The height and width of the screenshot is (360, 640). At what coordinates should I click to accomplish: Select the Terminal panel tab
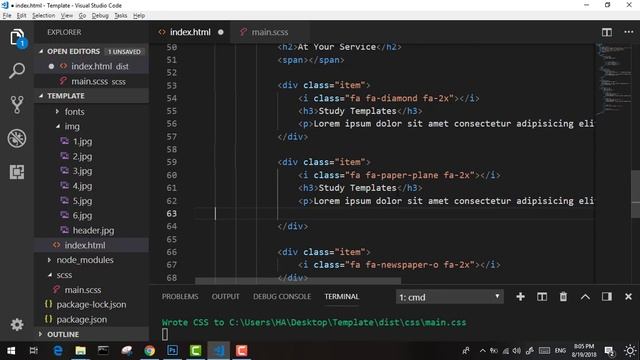click(342, 297)
